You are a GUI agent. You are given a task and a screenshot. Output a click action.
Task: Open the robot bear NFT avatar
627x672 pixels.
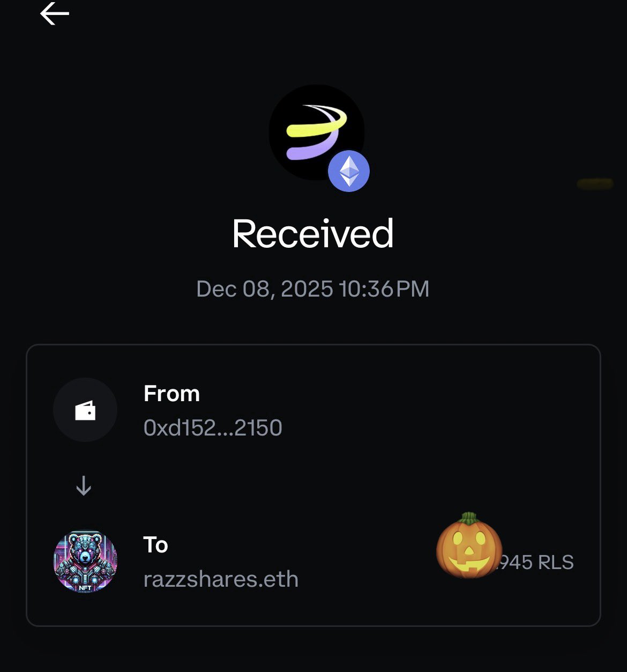pyautogui.click(x=85, y=562)
